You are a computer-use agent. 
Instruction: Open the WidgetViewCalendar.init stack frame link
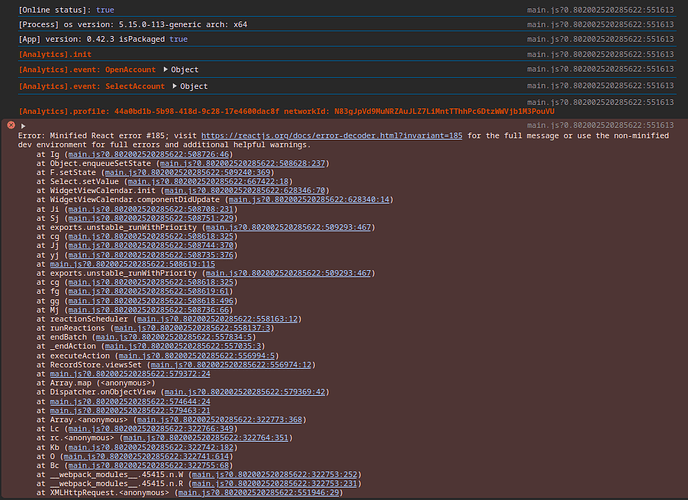[245, 190]
